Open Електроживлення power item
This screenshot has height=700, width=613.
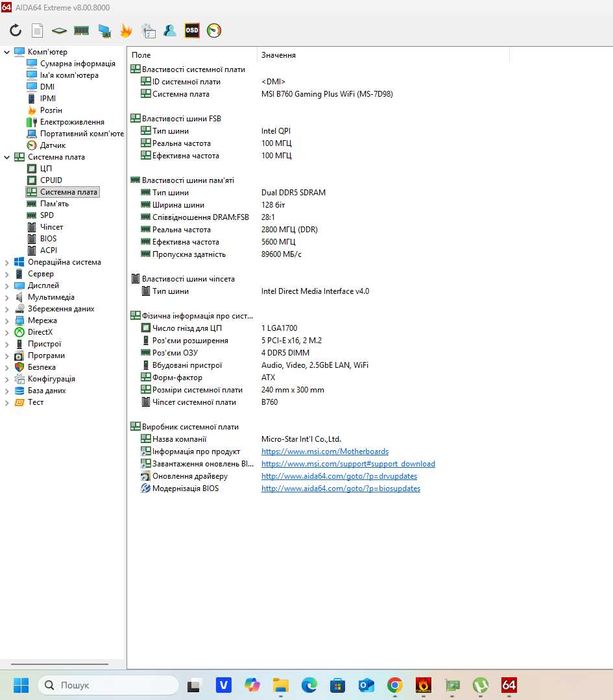[x=72, y=122]
